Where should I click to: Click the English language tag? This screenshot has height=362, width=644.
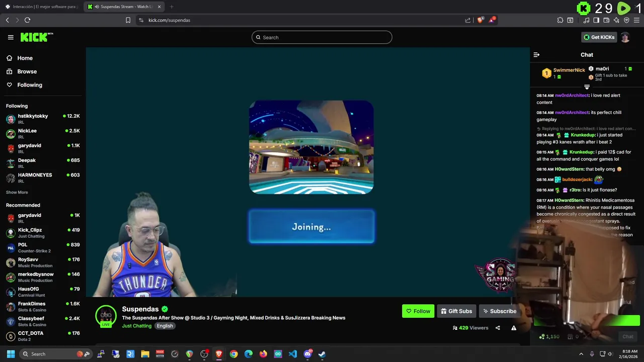coord(165,326)
